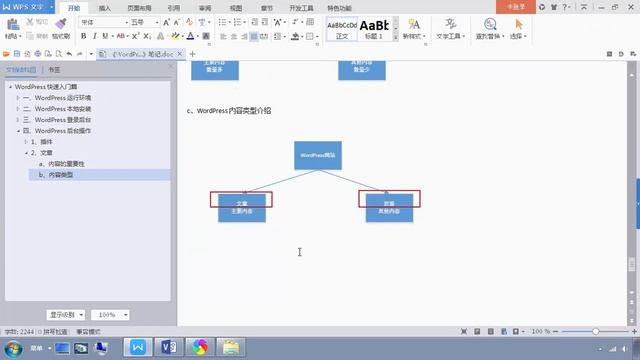
Task: Switch to the 插入 ribbon tab
Action: click(x=105, y=8)
